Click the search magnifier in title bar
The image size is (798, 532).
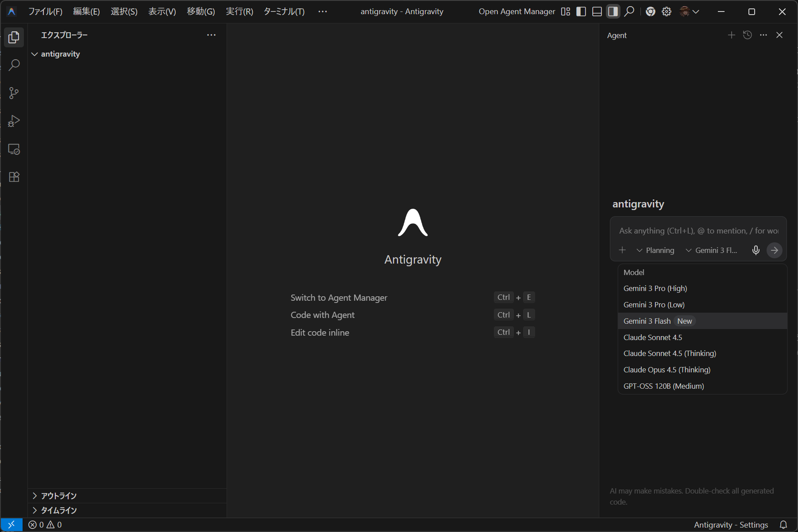(x=629, y=11)
